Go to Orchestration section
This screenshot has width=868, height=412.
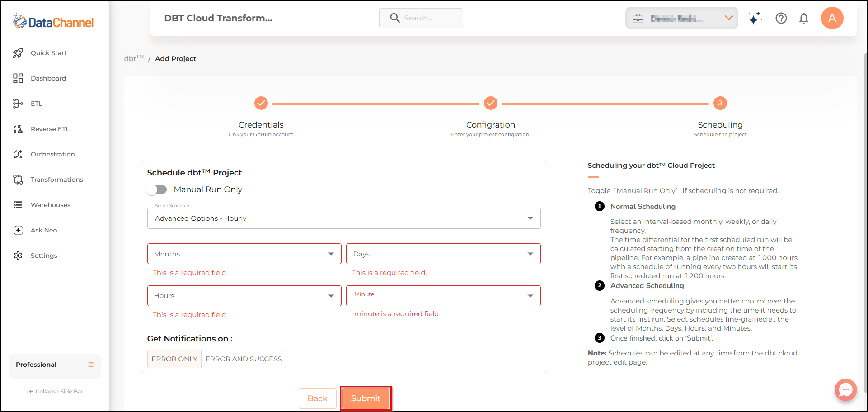[x=53, y=154]
